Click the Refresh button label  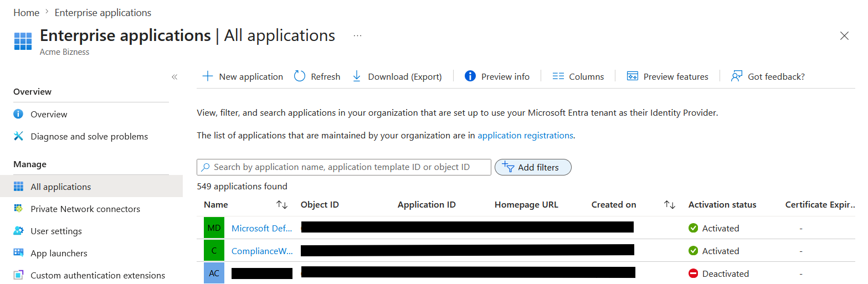[326, 76]
